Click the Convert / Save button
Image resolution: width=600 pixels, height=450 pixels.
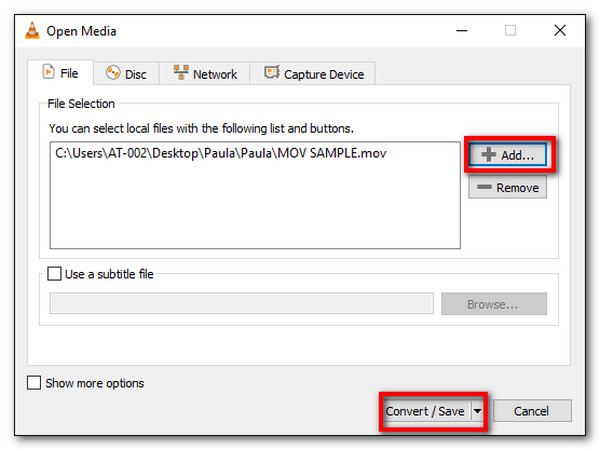(x=425, y=411)
